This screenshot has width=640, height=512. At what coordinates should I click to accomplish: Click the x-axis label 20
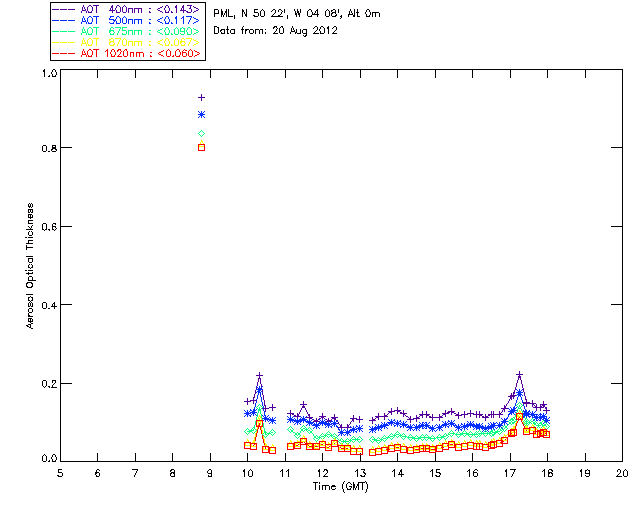click(x=622, y=473)
